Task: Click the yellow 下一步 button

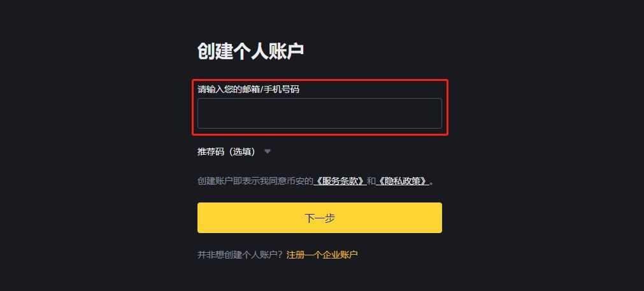Action: 320,218
